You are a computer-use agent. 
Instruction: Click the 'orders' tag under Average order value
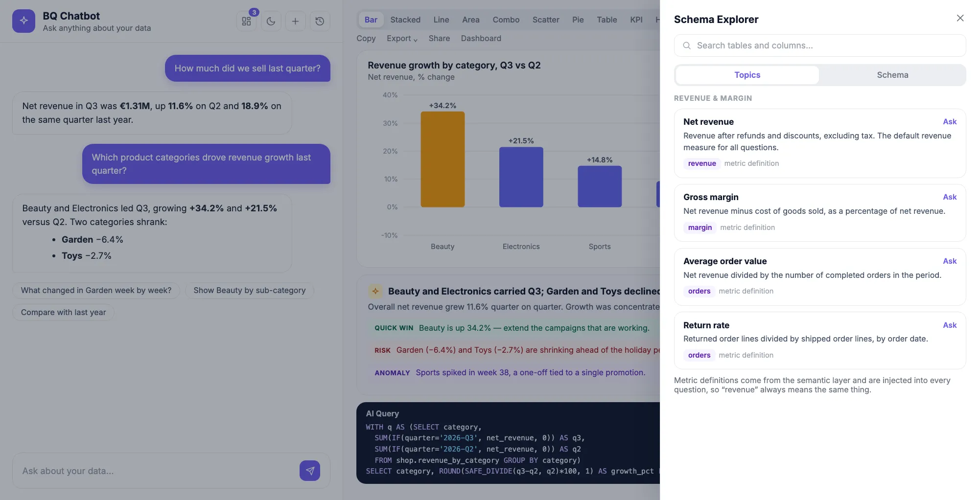pos(699,291)
